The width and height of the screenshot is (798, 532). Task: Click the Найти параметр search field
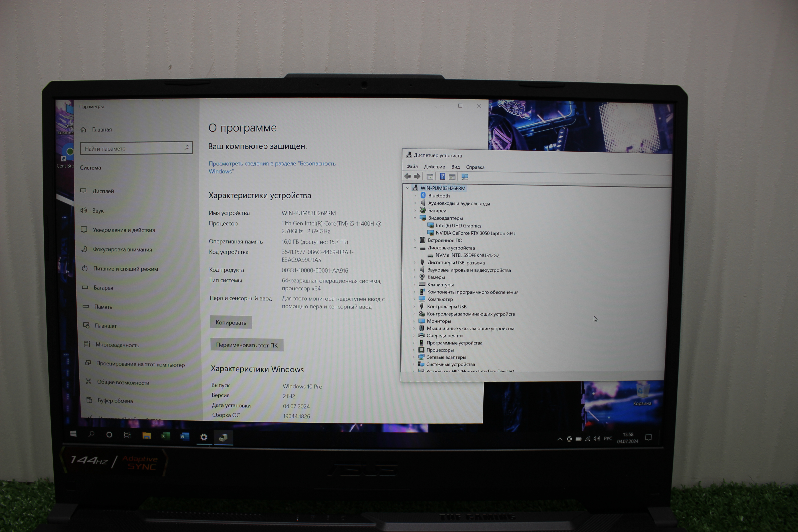pyautogui.click(x=136, y=148)
